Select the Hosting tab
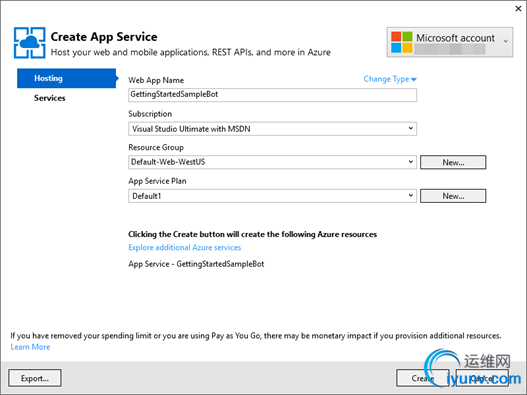 tap(67, 78)
